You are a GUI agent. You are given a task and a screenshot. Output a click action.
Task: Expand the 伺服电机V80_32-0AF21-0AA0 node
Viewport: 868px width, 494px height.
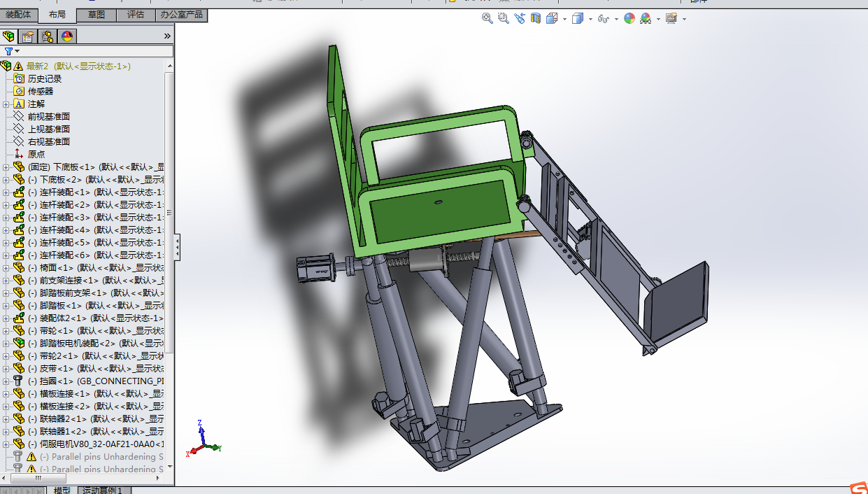(6, 444)
